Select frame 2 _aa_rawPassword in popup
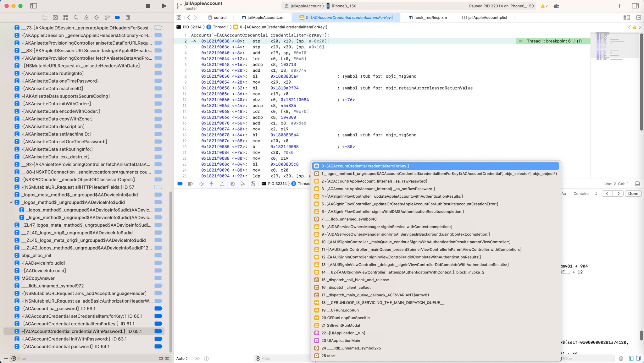Image resolution: width=644 pixels, height=363 pixels. (x=436, y=181)
